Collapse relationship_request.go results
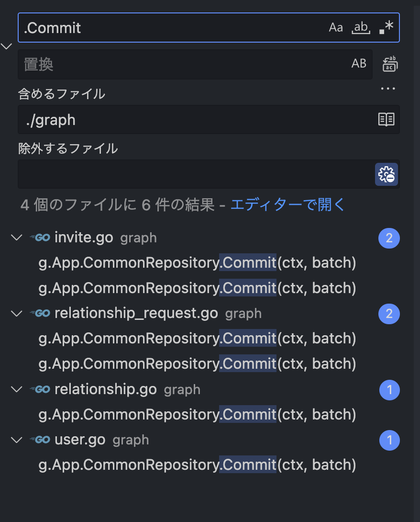Viewport: 420px width, 522px height. coord(17,314)
